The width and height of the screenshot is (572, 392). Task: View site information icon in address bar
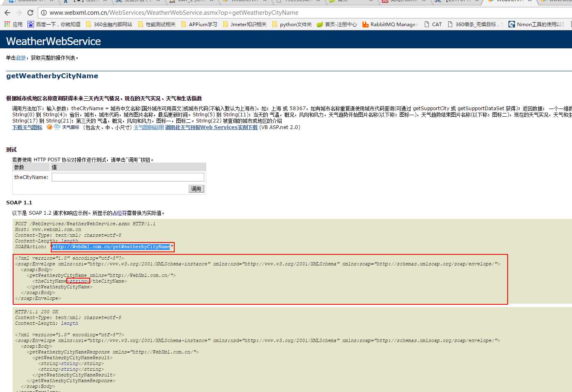(44, 13)
